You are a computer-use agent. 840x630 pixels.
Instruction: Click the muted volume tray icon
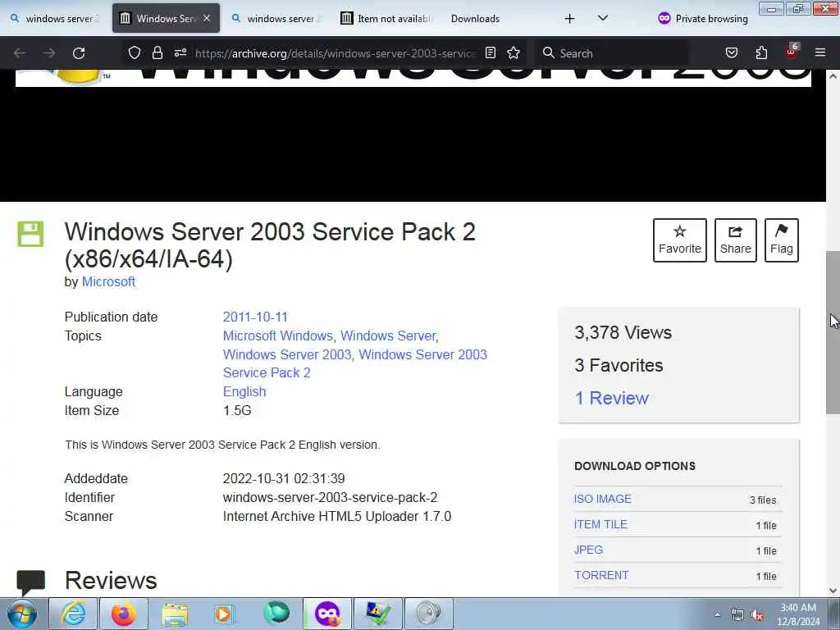[x=757, y=614]
